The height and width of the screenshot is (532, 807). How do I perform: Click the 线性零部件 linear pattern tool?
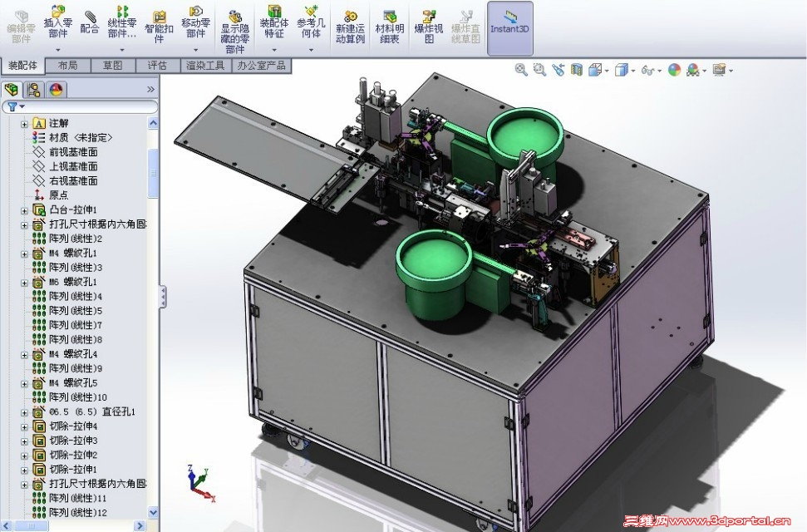coord(122,22)
